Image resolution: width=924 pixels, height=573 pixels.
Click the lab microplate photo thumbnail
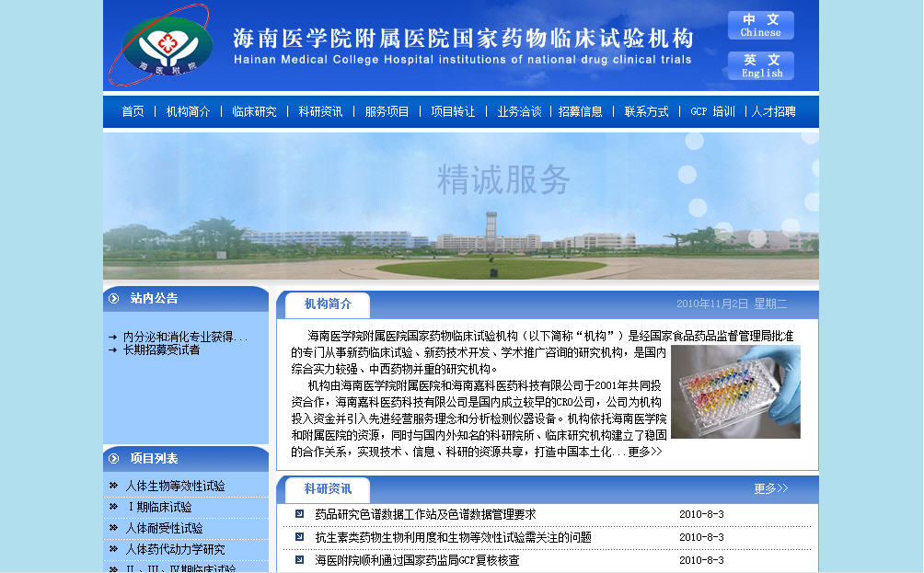734,392
